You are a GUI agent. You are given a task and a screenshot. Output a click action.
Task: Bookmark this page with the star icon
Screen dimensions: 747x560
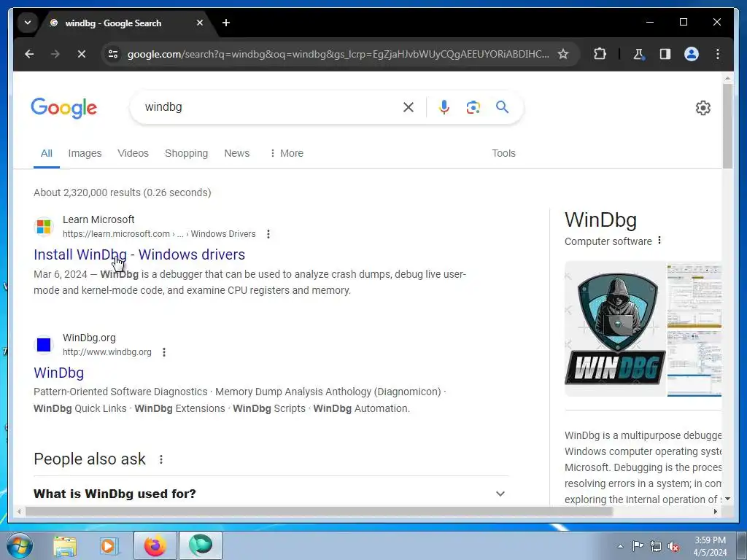563,54
